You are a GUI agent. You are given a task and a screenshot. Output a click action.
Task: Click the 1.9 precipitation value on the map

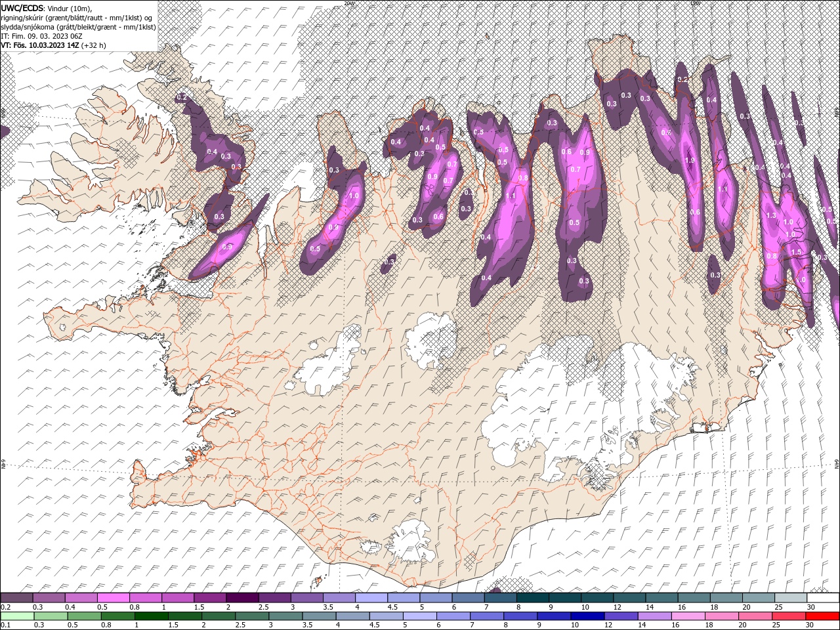tap(690, 161)
